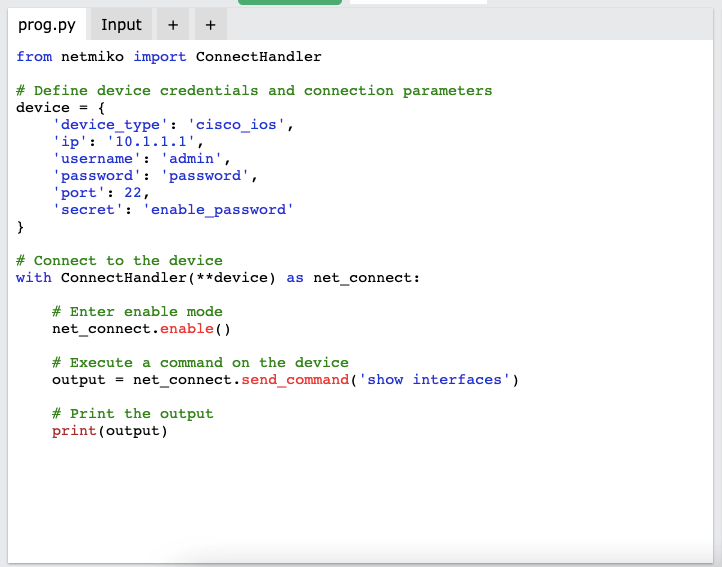This screenshot has height=567, width=722.
Task: Click the 'print(output)' statement
Action: (x=110, y=431)
